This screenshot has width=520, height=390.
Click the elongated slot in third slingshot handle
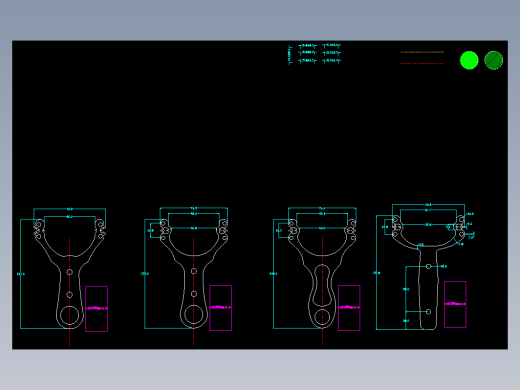point(322,285)
